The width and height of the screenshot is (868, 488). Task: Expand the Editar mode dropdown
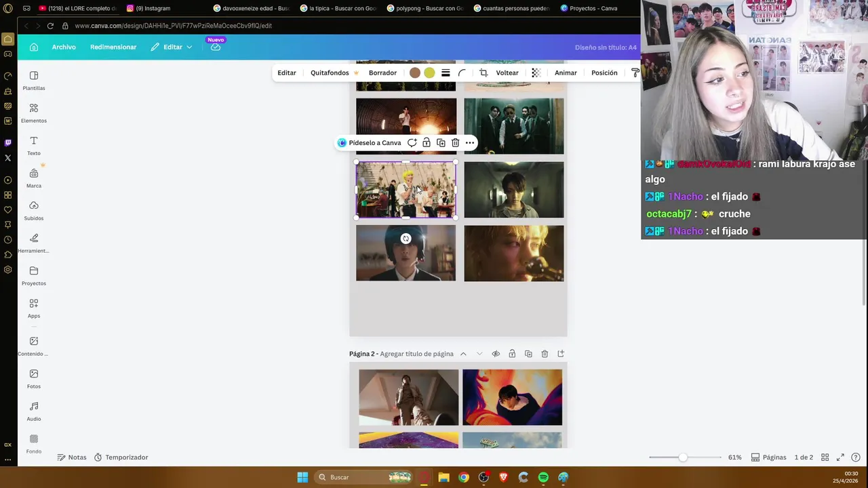(x=172, y=47)
